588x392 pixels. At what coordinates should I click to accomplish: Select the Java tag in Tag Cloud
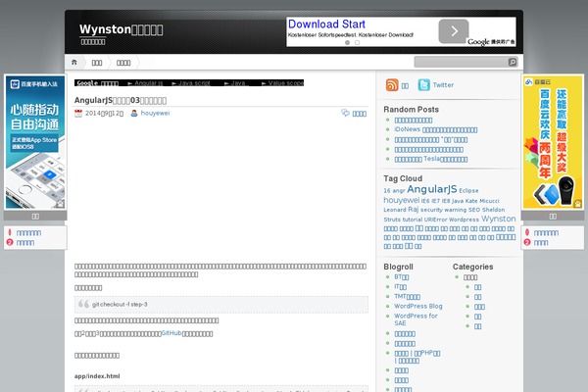(458, 201)
